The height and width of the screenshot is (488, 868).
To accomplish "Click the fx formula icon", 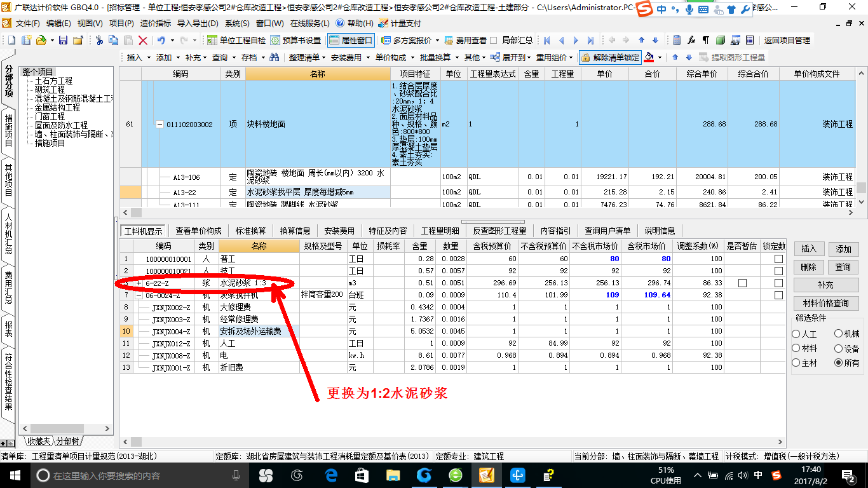I will (x=691, y=40).
